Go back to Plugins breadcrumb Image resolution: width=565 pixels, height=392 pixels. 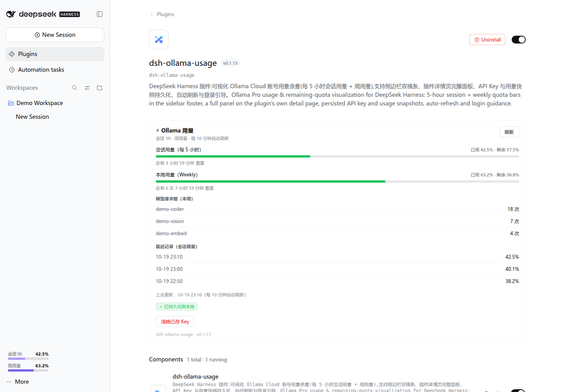tap(162, 14)
